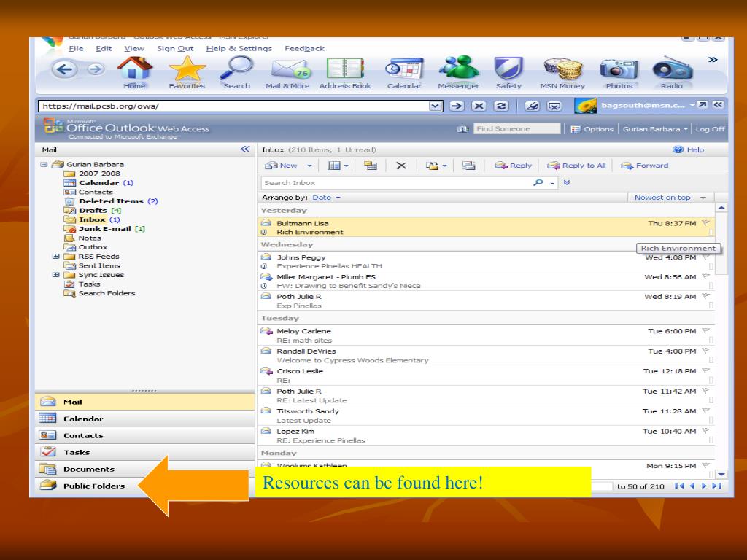This screenshot has height=560, width=747.
Task: Select the Deleted Items folder
Action: tap(111, 201)
